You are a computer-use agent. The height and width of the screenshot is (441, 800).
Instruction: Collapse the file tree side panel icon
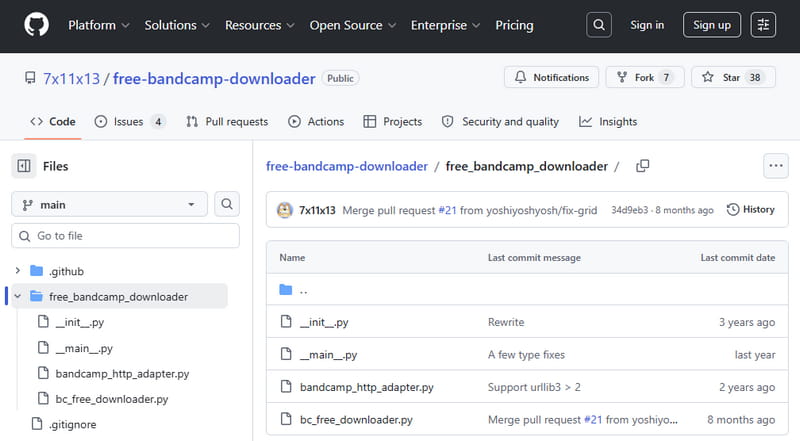click(x=24, y=166)
